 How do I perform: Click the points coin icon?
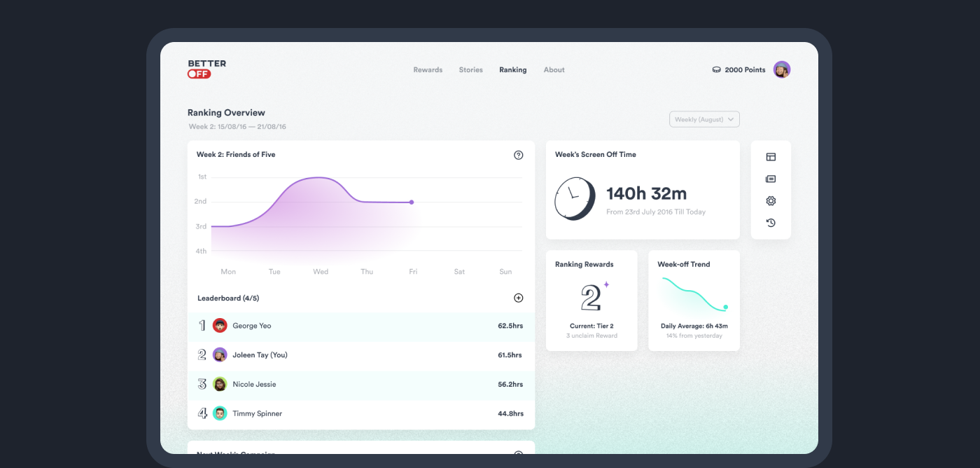pyautogui.click(x=717, y=70)
